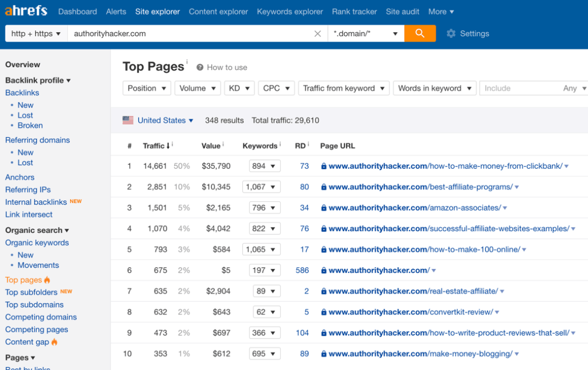Expand the 894 keywords dropdown in row 1
This screenshot has height=370, width=588.
tap(264, 166)
